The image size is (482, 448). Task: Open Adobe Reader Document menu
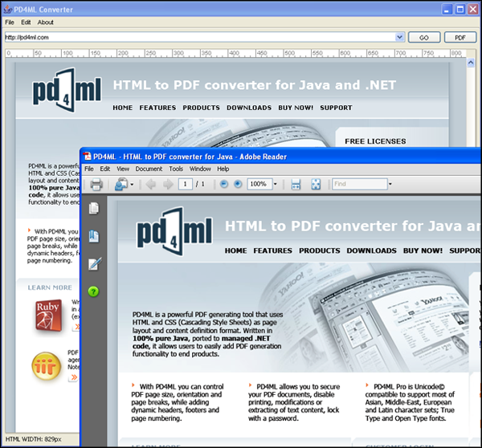tap(149, 169)
